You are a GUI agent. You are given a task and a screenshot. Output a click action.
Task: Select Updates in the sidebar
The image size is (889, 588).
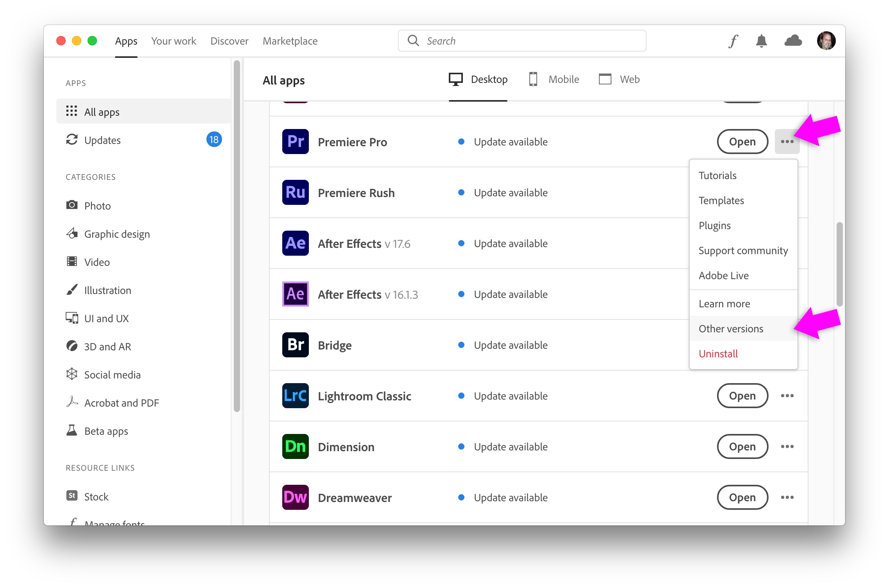pos(102,140)
